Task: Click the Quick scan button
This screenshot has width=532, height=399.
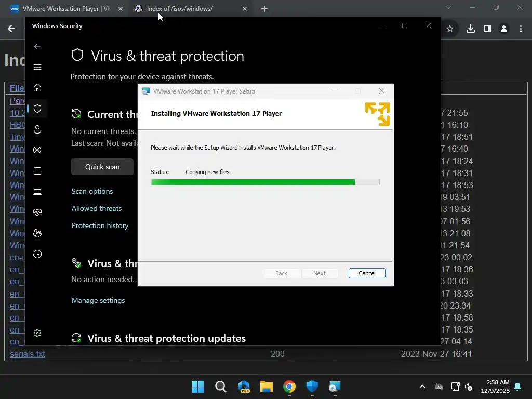Action: click(102, 167)
